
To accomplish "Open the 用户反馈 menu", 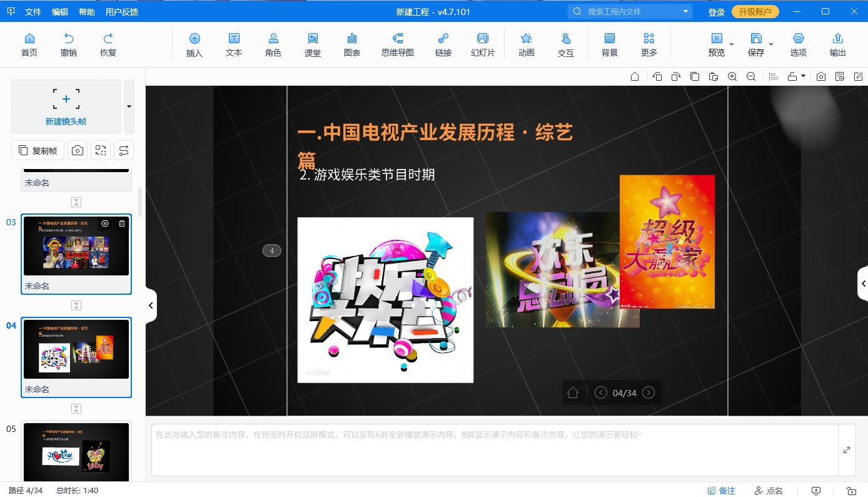I will tap(122, 12).
